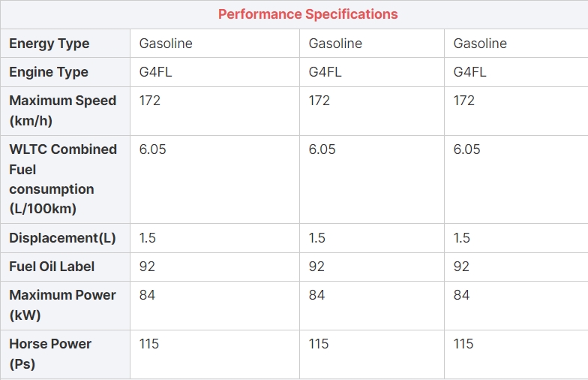
Task: Select the Energy Type row label
Action: (x=49, y=44)
